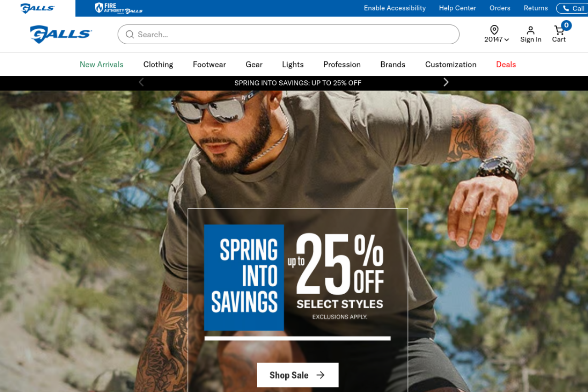Click the Galls logo in the main header
Image resolution: width=588 pixels, height=392 pixels.
pyautogui.click(x=61, y=34)
